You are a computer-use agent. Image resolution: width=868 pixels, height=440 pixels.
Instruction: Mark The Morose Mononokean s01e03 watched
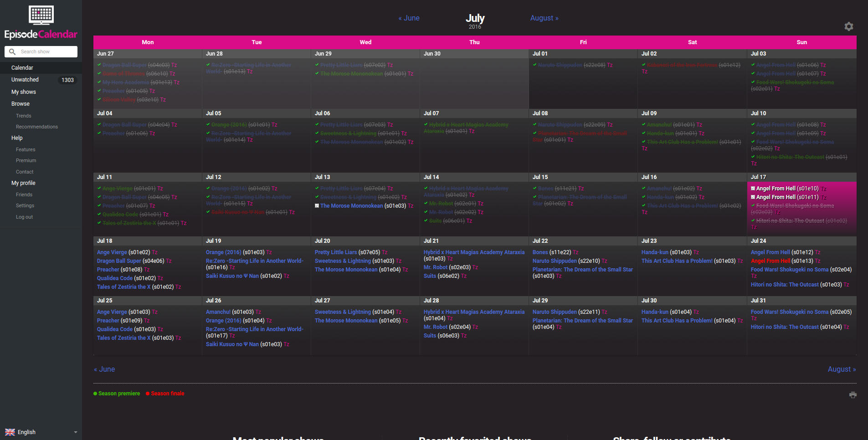point(317,206)
